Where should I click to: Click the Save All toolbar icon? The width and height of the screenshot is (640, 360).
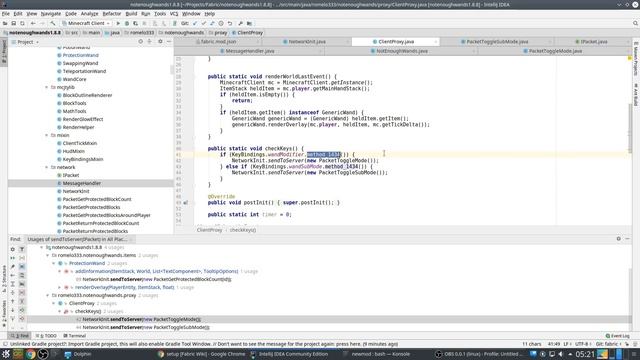point(13,23)
